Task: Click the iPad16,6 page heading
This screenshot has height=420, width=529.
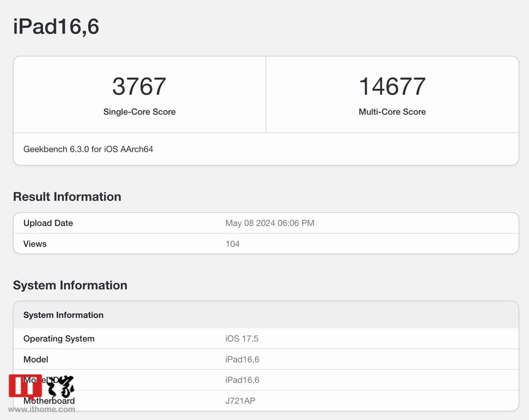Action: tap(56, 26)
